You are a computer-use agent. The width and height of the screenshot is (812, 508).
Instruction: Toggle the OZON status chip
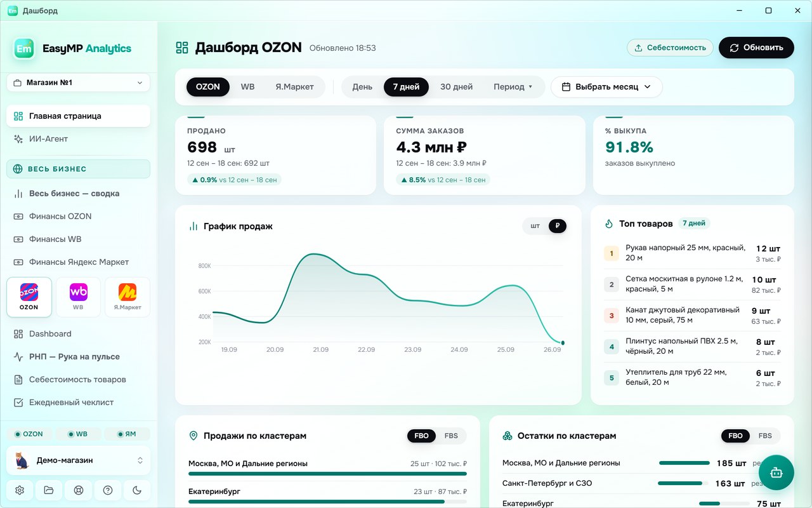point(29,434)
